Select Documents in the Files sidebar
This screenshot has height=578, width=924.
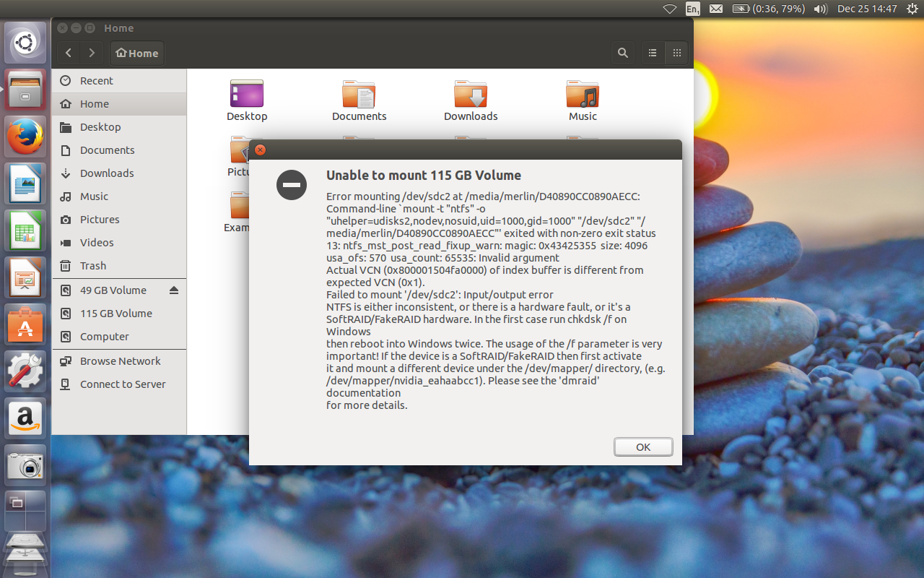click(119, 150)
